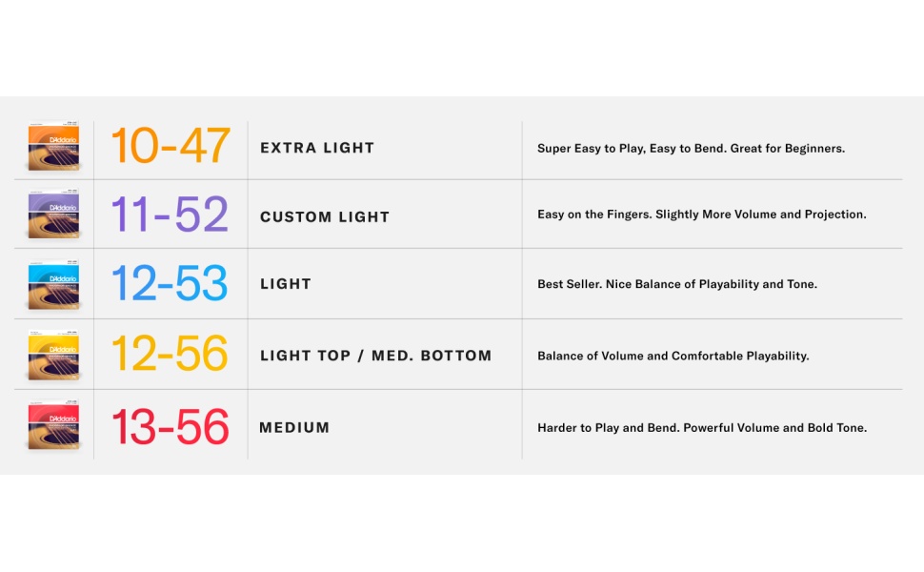Select the blue 12-53 gauge number
This screenshot has height=572, width=924.
point(171,284)
